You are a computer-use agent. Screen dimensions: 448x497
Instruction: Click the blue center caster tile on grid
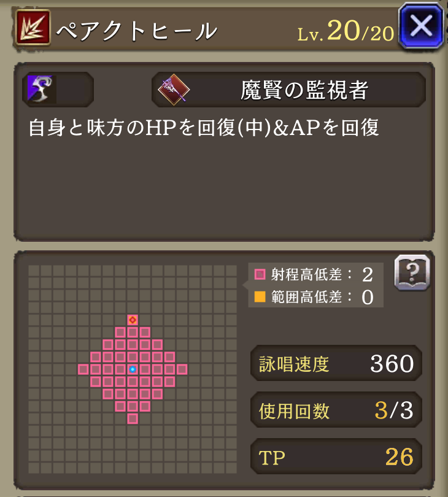133,369
